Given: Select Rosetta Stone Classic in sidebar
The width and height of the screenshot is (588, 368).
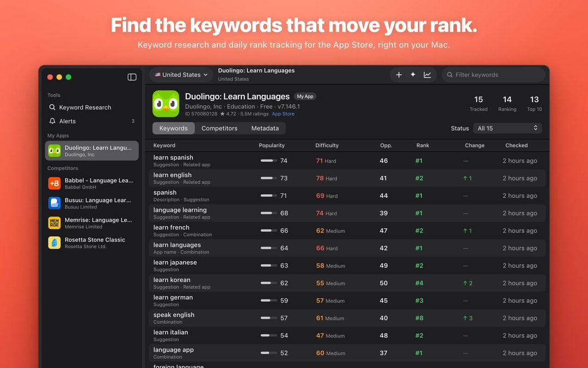Looking at the screenshot, I should (x=91, y=243).
